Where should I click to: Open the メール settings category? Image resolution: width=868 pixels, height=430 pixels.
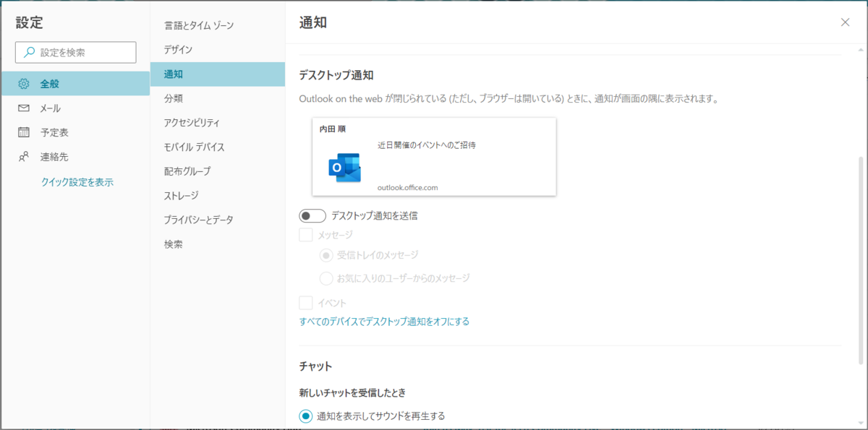coord(75,108)
